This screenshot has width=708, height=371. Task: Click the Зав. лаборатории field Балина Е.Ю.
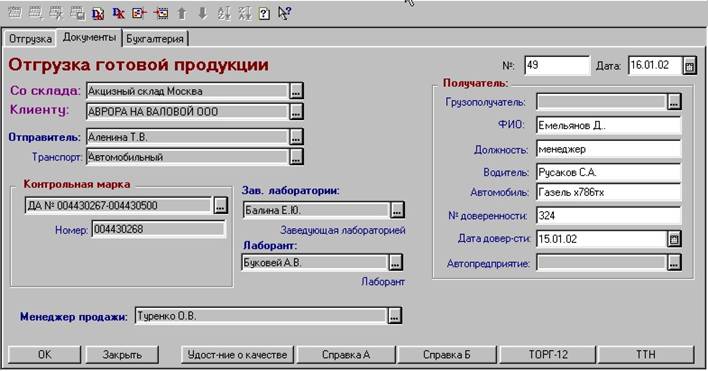tap(317, 210)
